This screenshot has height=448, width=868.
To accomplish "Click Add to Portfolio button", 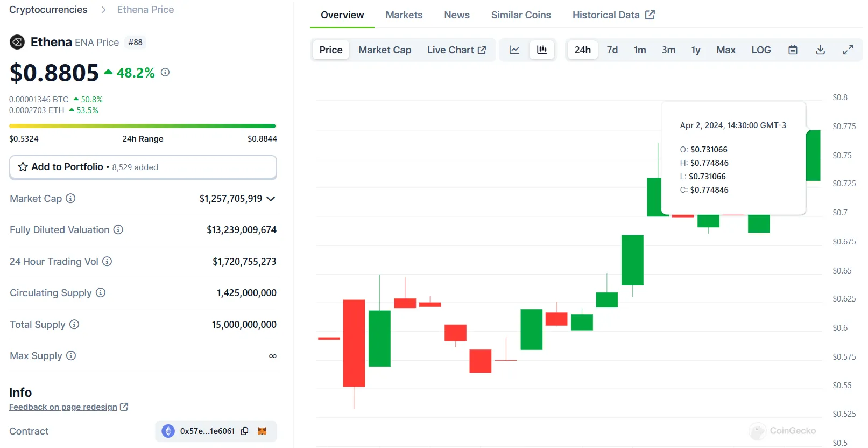I will [143, 167].
